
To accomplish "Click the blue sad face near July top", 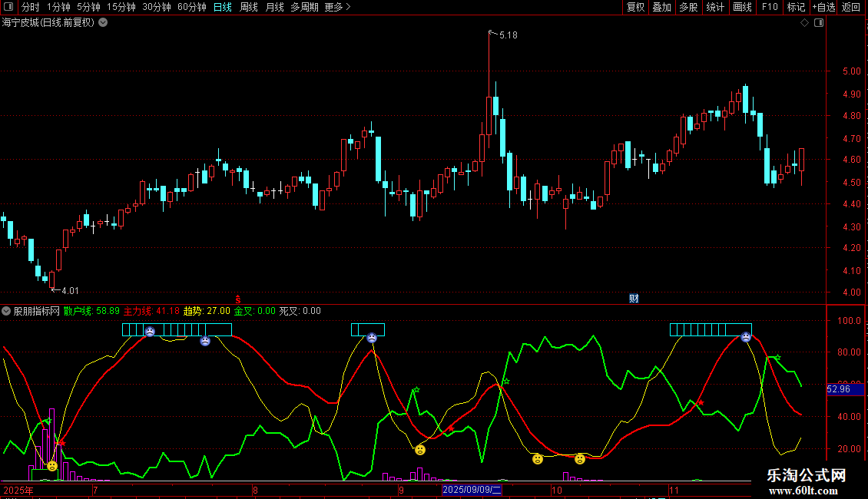I will (x=150, y=332).
